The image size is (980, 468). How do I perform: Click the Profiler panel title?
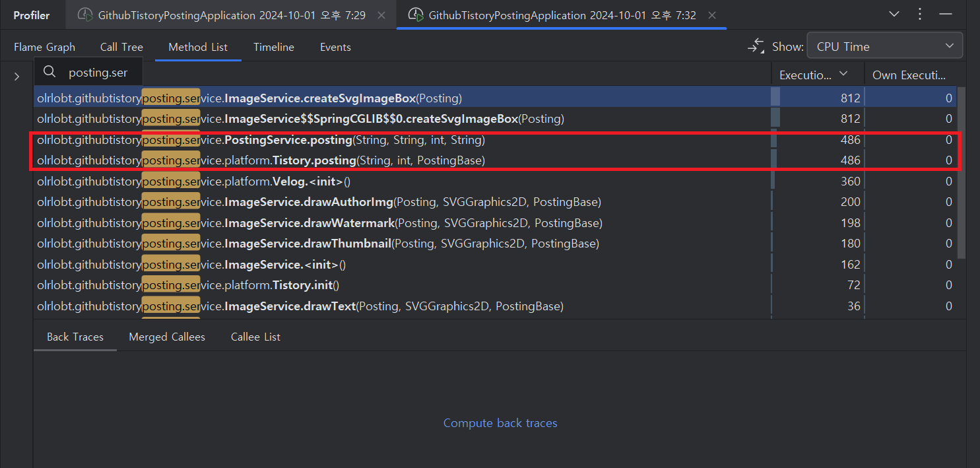tap(32, 15)
